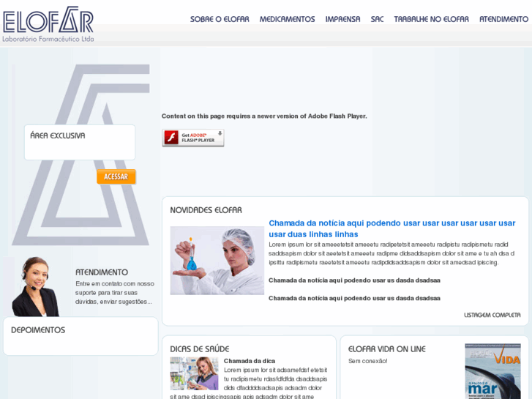Open the pharmacy woman tip thumbnail
Viewport: 532px width, 399px height.
pos(194,373)
